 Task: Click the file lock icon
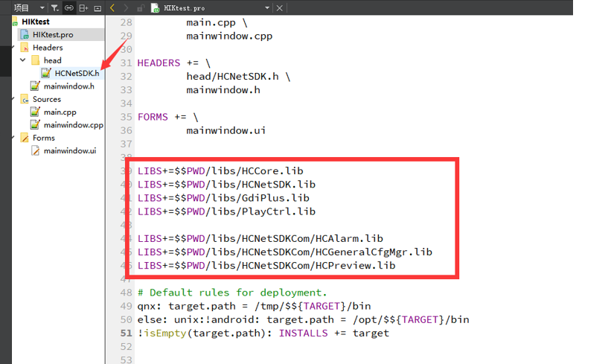(x=141, y=7)
